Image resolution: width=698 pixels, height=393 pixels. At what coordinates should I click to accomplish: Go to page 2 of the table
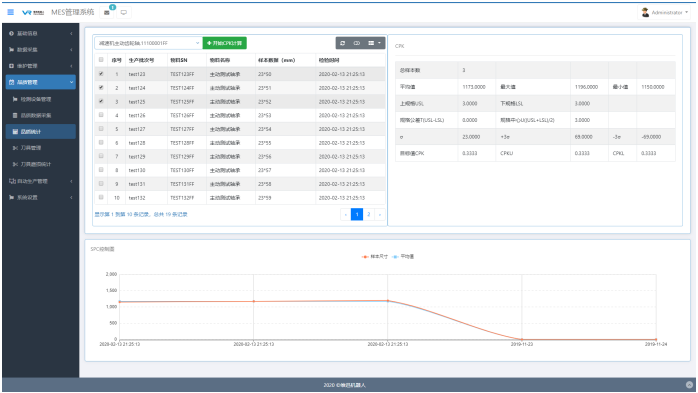369,215
